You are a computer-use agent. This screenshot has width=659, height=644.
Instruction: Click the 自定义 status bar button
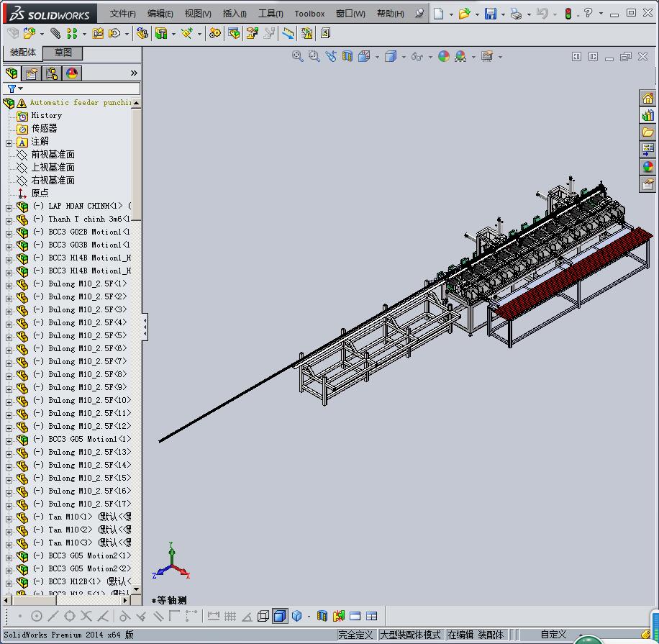coord(553,635)
